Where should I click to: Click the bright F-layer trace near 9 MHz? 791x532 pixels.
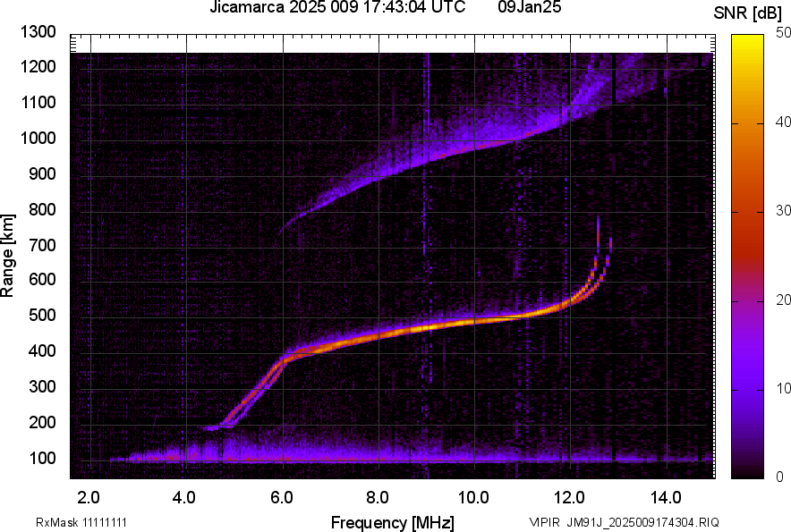429,327
